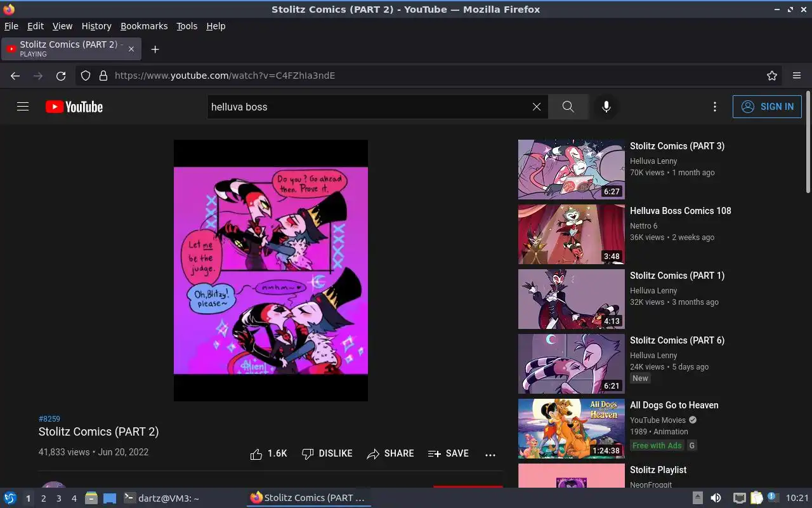Select the Stolitz Comics (PART 2) tab

[71, 49]
